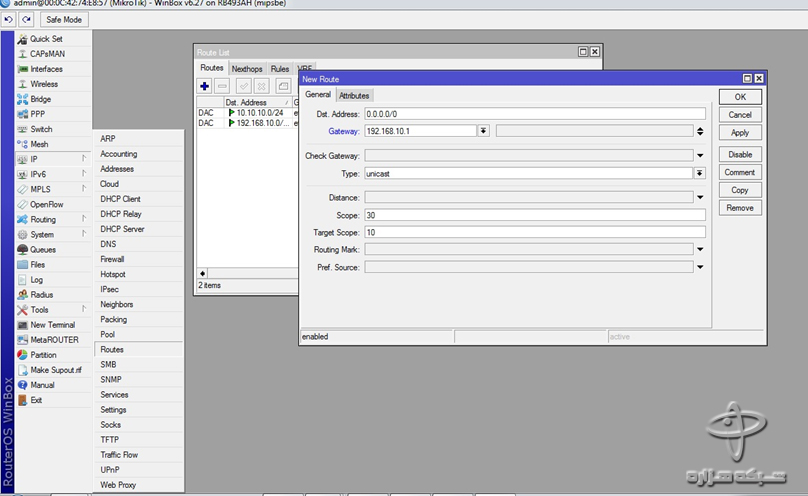Select ARP from IP submenu
The image size is (808, 496).
pos(139,139)
